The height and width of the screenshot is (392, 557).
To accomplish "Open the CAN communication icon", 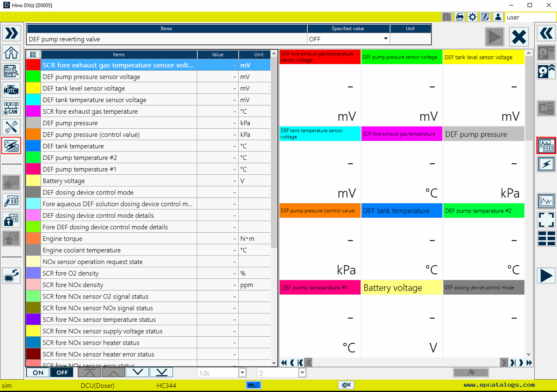I will pyautogui.click(x=11, y=108).
